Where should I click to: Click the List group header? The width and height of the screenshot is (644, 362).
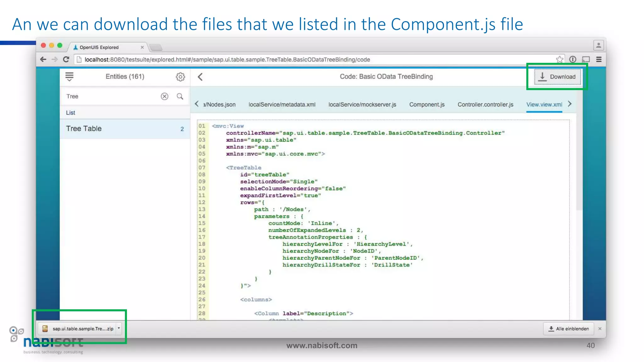(125, 113)
